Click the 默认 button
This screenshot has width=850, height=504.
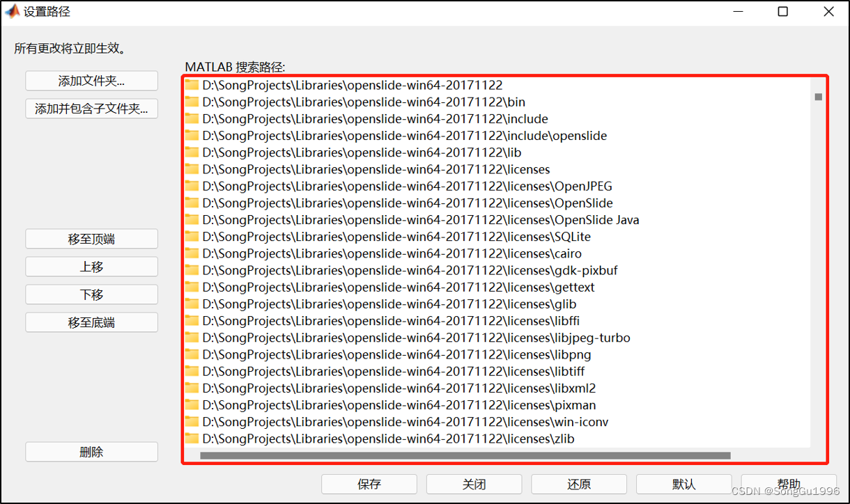tap(684, 484)
